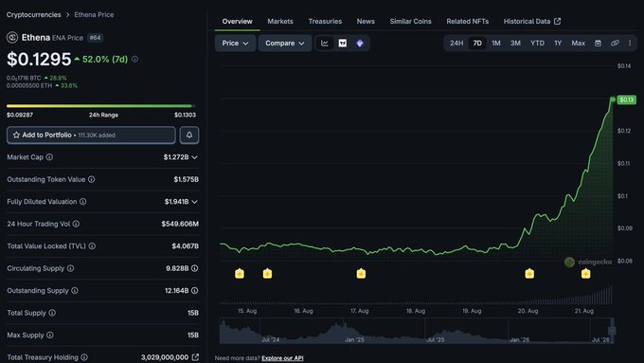
Task: Click the $0.13 current price tag
Action: (626, 100)
